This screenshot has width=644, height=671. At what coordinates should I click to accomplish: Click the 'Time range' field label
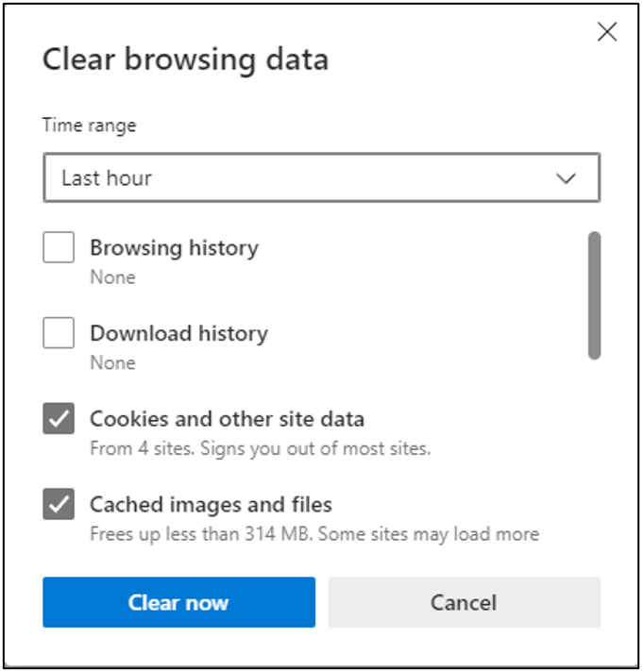[x=89, y=126]
